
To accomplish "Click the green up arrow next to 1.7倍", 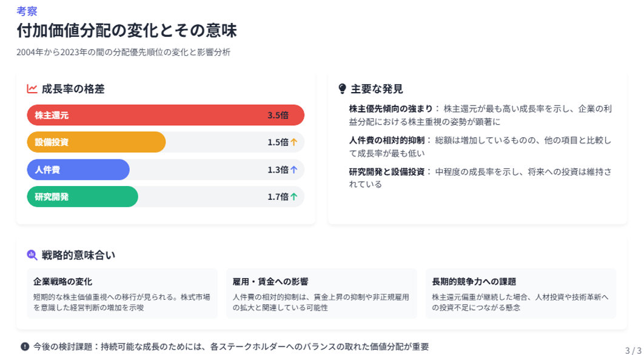I will point(293,197).
